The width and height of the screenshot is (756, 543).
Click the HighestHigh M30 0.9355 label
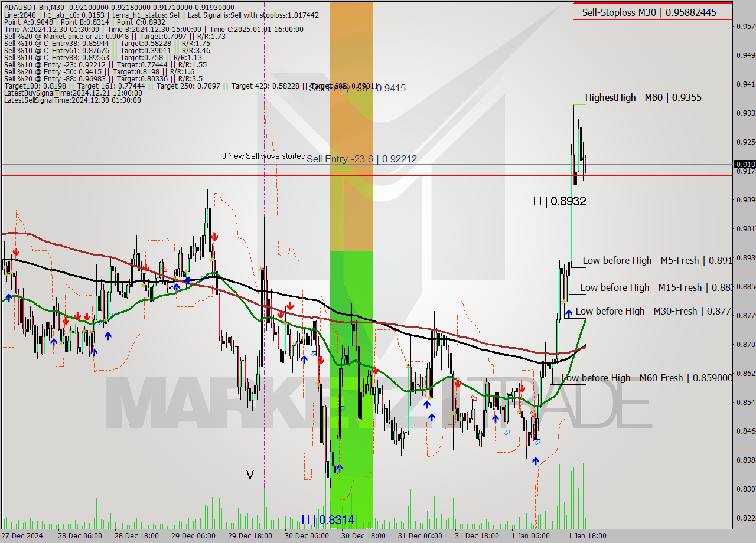pyautogui.click(x=643, y=97)
